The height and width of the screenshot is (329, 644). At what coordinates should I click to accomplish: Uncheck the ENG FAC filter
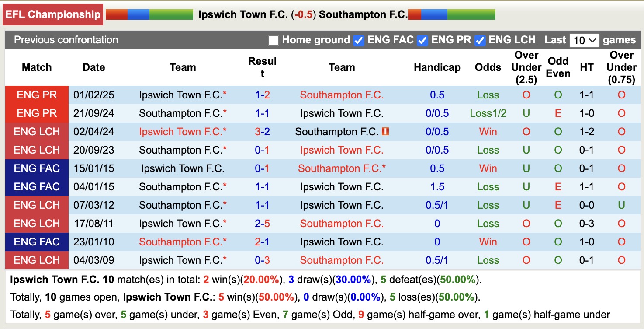[359, 40]
